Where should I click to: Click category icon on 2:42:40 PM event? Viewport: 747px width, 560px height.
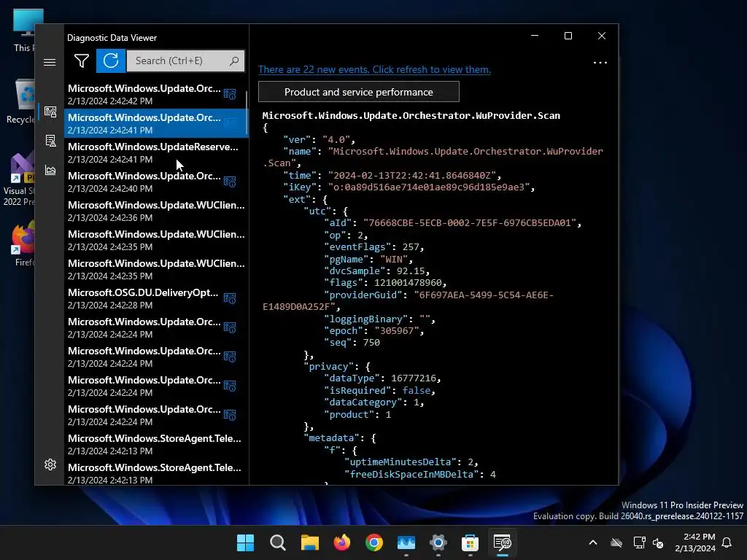click(230, 182)
